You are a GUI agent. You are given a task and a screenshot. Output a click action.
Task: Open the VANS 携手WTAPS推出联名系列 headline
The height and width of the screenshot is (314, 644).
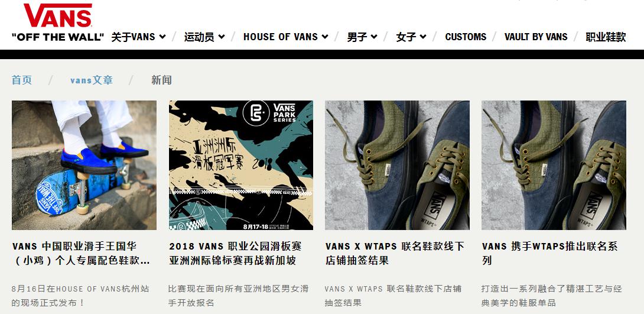tap(550, 254)
